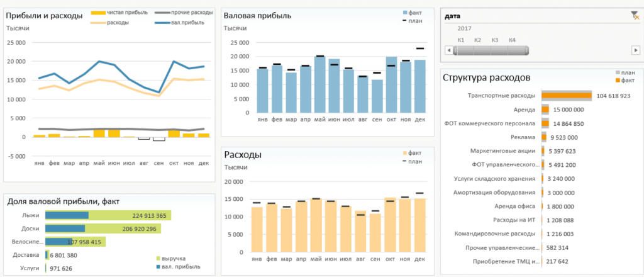Grab the right handle of timeline selection
This screenshot has height=277, width=644.
526,50
